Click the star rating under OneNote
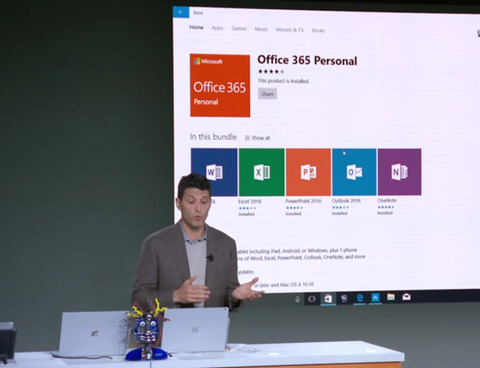 [386, 207]
